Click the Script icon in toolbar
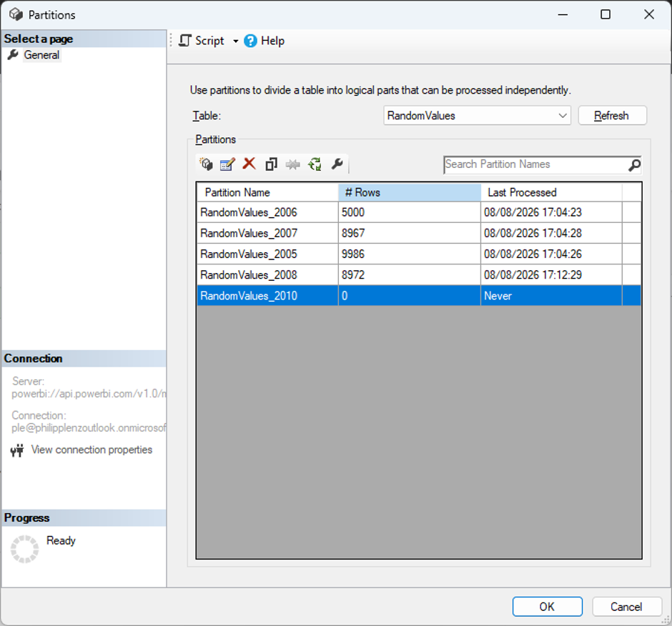672x626 pixels. [x=184, y=41]
